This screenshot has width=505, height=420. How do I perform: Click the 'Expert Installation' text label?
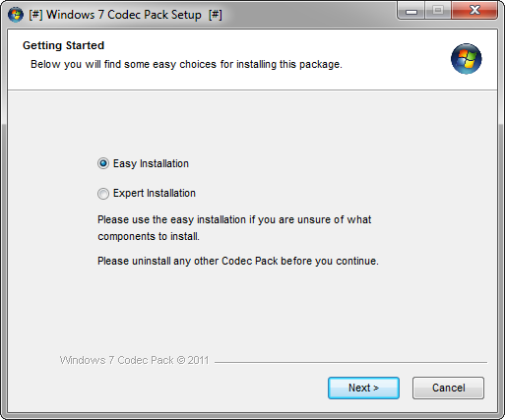(155, 193)
